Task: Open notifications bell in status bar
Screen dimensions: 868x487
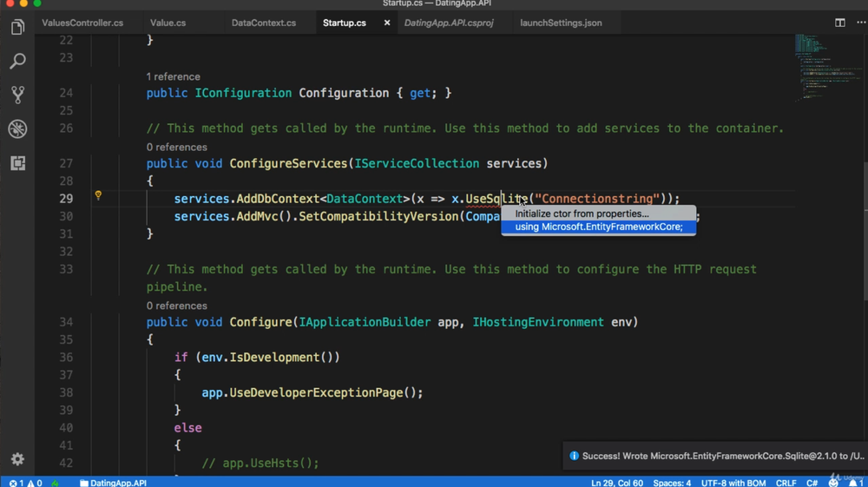Action: point(855,483)
